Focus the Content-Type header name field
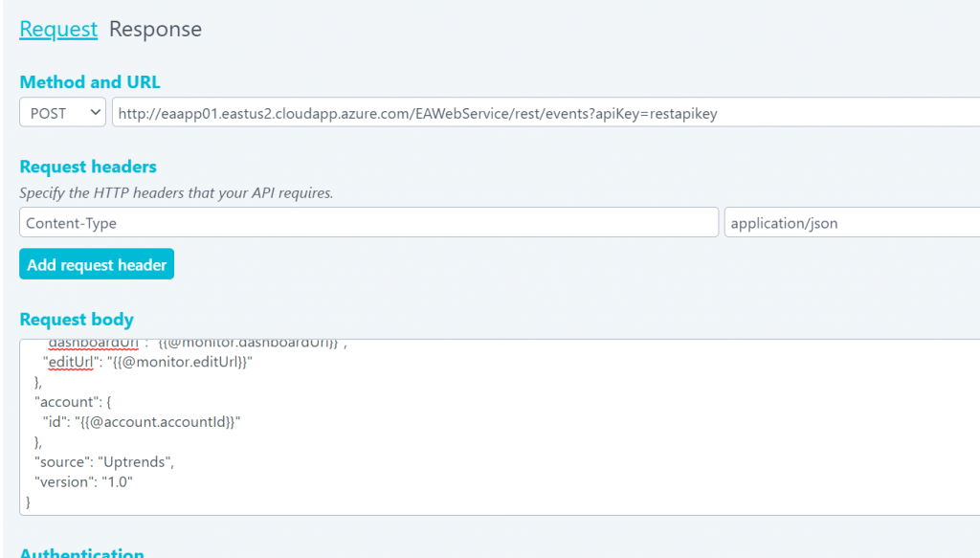The width and height of the screenshot is (980, 558). 368,223
